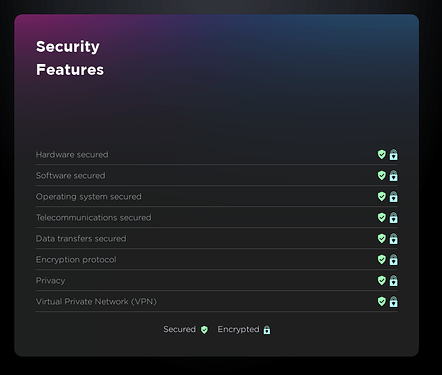Image resolution: width=442 pixels, height=375 pixels.
Task: Select the 'Telecommunications secured' text
Action: tap(94, 218)
